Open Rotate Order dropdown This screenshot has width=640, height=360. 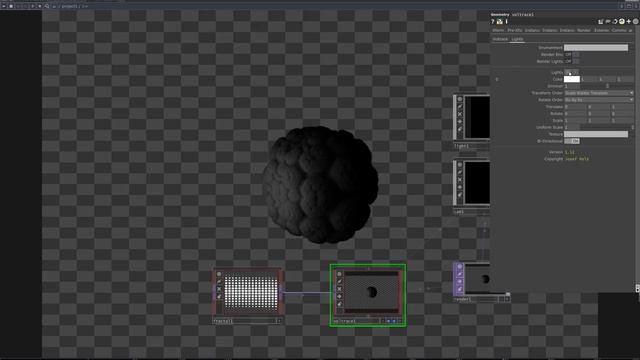pyautogui.click(x=598, y=100)
